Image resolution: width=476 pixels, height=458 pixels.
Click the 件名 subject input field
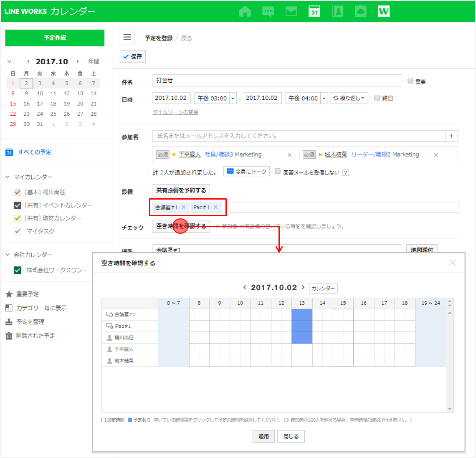point(277,81)
